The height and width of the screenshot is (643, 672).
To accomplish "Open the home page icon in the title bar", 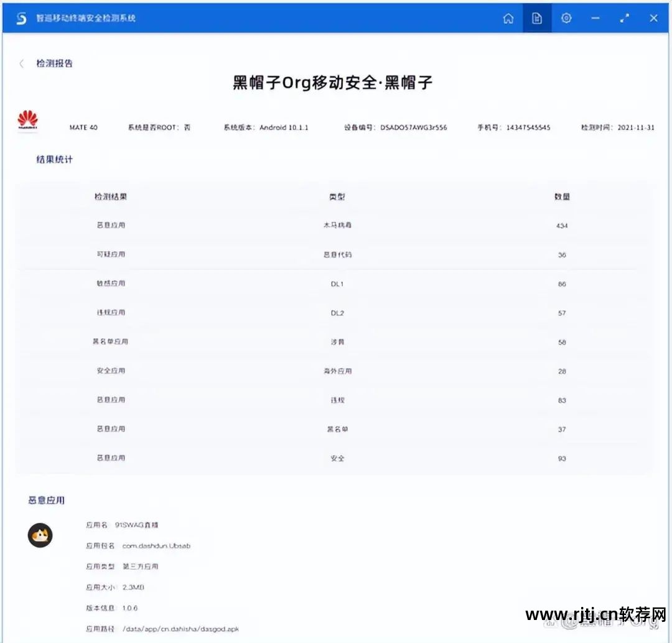I will coord(508,18).
